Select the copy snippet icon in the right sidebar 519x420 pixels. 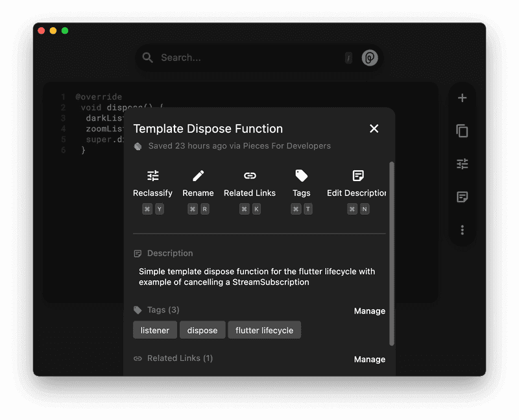tap(462, 131)
